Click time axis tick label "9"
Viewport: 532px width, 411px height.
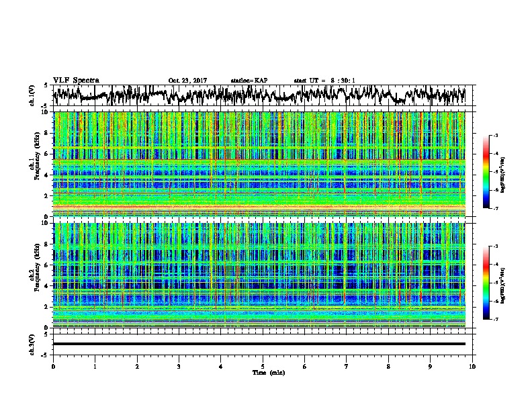click(430, 367)
